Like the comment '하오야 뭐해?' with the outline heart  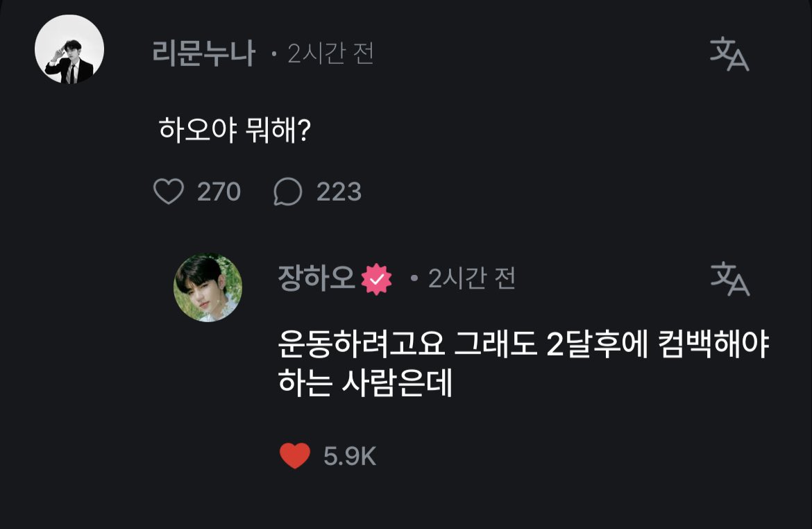tap(169, 191)
